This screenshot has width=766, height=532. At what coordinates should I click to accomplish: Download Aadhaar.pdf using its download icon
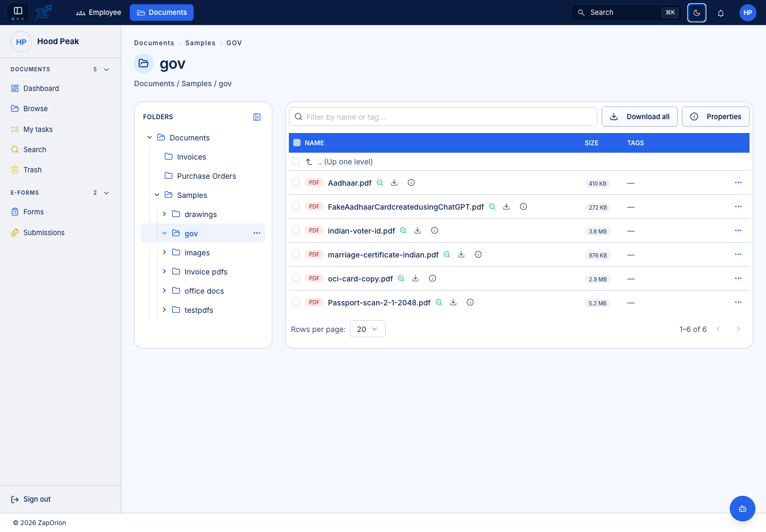(x=394, y=182)
